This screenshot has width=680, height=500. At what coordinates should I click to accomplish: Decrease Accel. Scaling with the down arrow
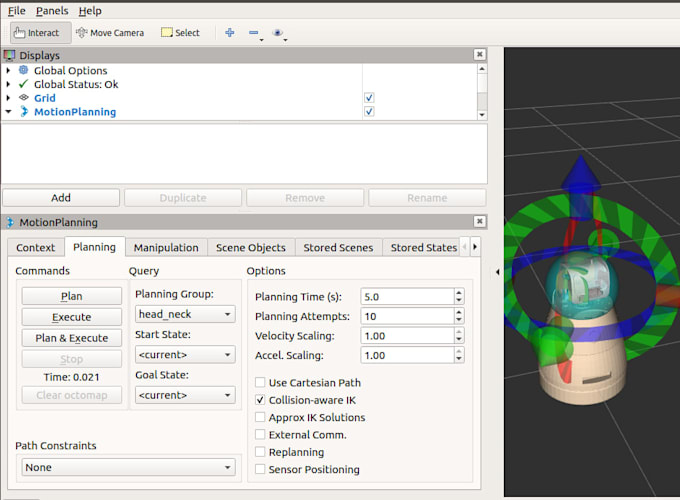[x=459, y=359]
